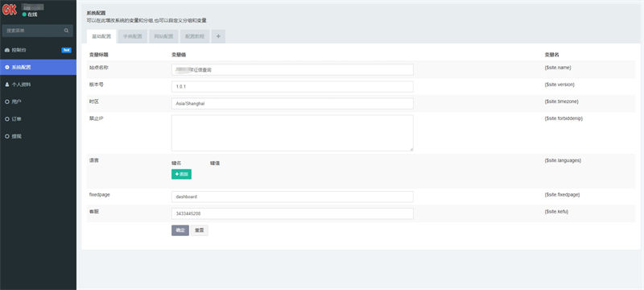Open the third configuration tab
644x290 pixels.
click(x=163, y=36)
